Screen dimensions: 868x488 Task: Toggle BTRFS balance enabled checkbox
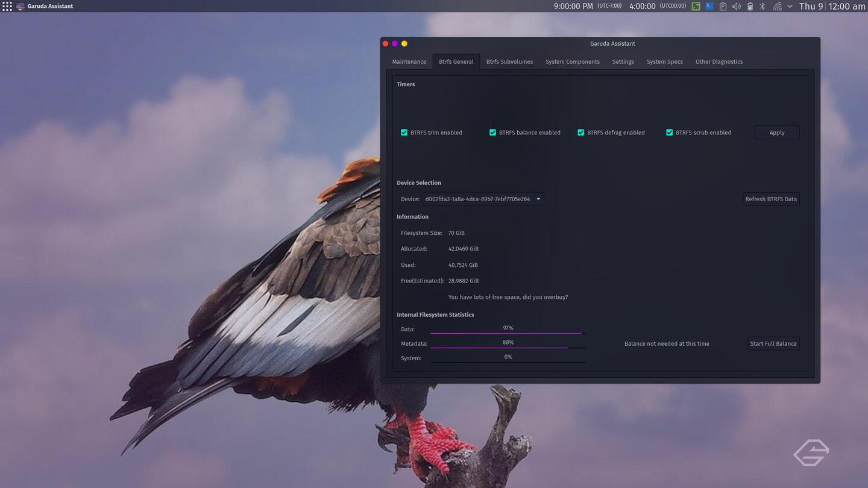pos(524,133)
